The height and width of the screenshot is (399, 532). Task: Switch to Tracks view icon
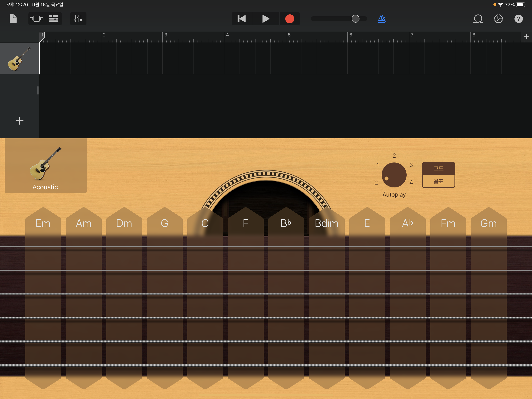tap(54, 19)
